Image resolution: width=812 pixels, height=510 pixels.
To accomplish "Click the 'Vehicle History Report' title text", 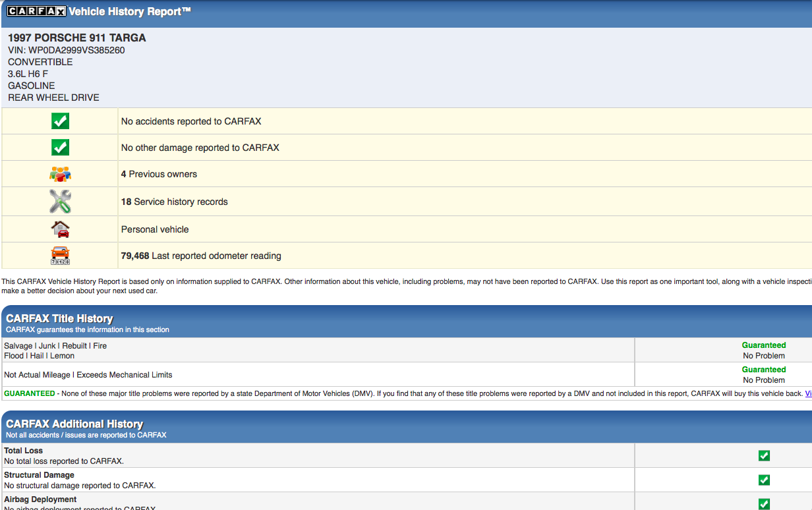I will (x=130, y=11).
